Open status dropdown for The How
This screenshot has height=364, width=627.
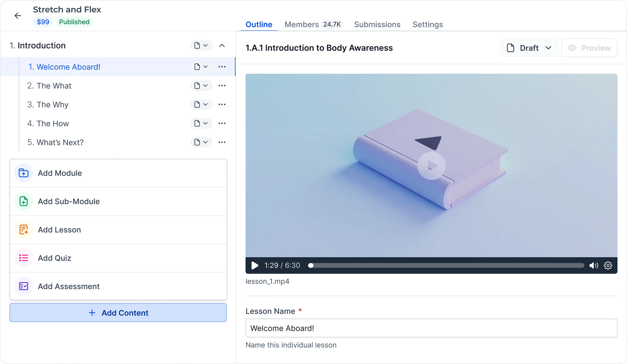(201, 123)
